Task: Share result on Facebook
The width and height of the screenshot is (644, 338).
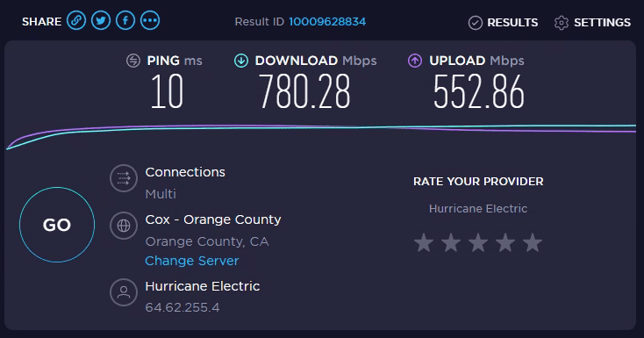Action: 125,20
